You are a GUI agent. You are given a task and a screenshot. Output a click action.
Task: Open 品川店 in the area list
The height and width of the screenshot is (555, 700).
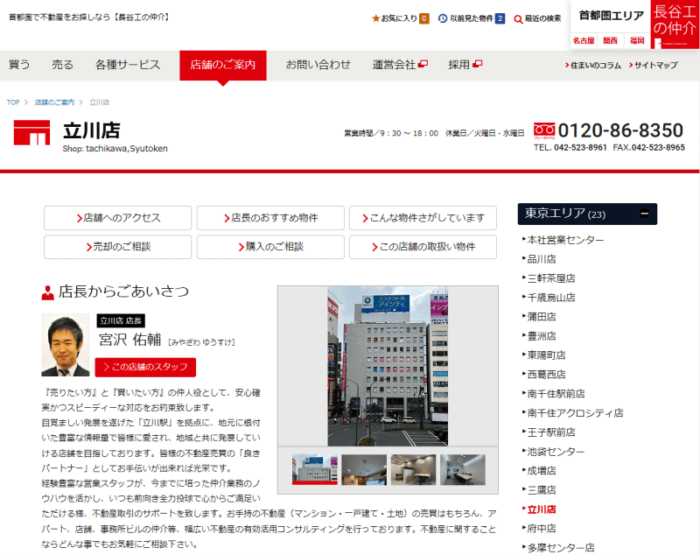[541, 259]
